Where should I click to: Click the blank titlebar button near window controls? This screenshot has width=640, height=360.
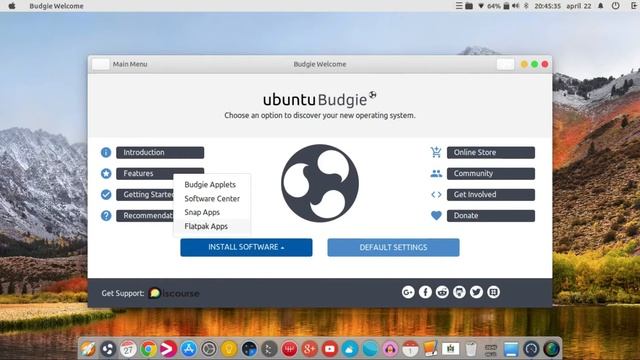click(505, 64)
